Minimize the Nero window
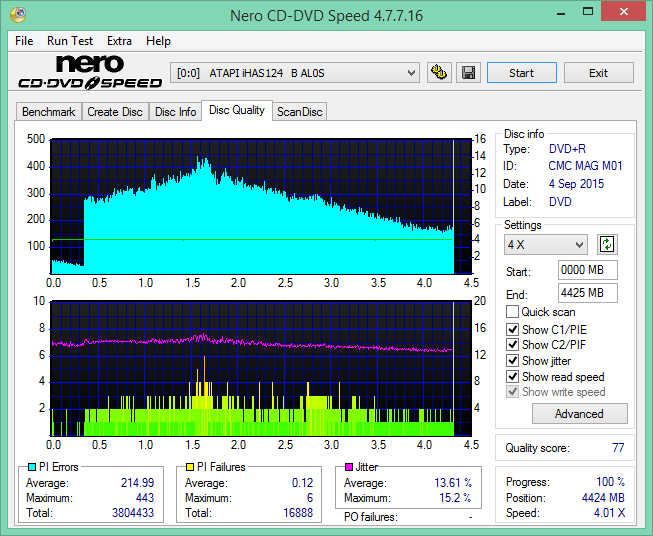This screenshot has height=536, width=653. (561, 12)
